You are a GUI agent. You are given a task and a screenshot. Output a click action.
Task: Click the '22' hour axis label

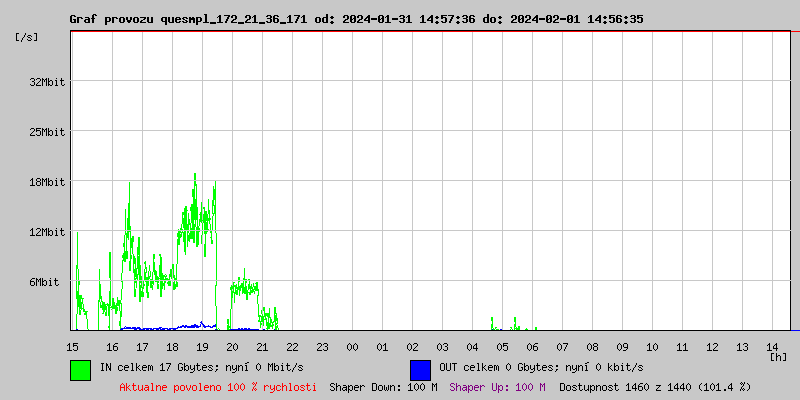click(x=292, y=347)
